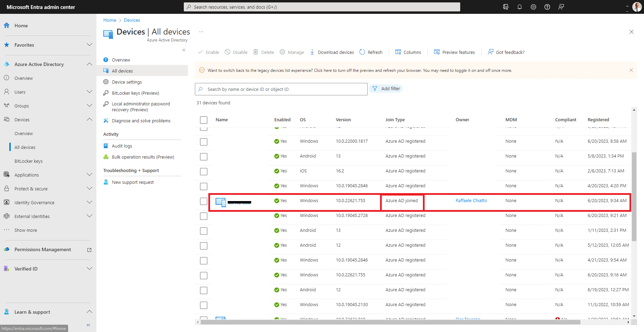Viewport: 644px width, 332px height.
Task: Click the Devices breadcrumb link
Action: click(132, 20)
